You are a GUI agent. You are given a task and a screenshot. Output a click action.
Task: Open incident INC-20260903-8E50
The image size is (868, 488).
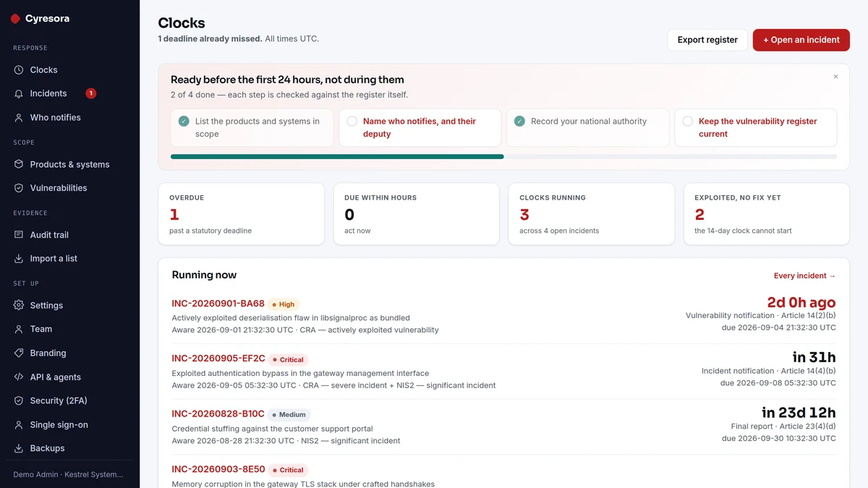[x=218, y=469]
